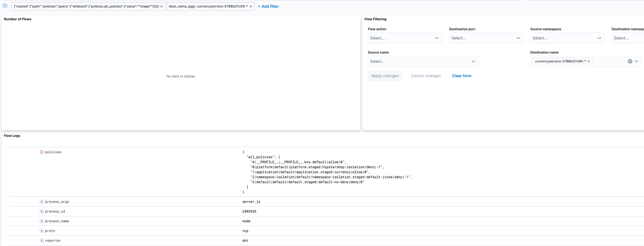Click the 2483935 process id value
Viewport: 644px width, 246px height.
coord(249,212)
